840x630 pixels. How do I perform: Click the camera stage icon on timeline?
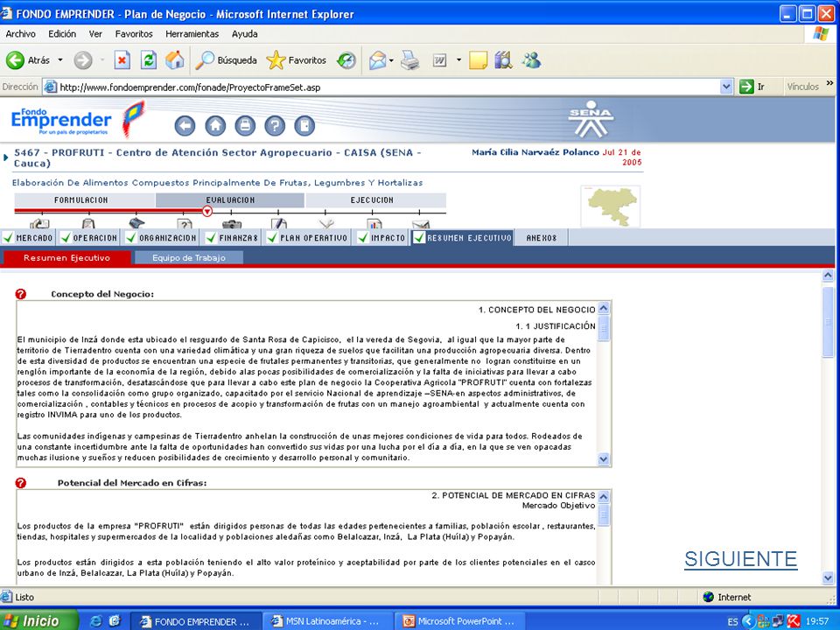[x=231, y=224]
